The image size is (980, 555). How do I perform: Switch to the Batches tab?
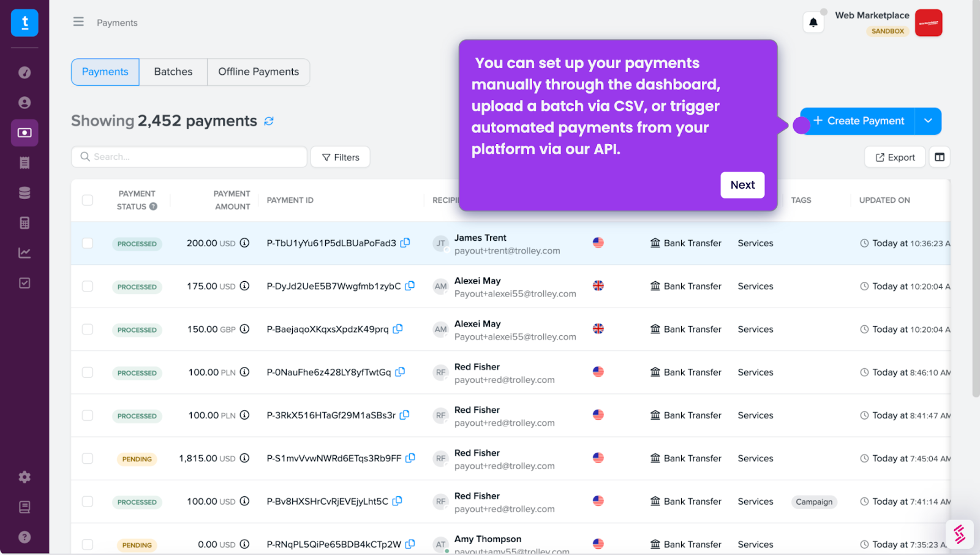click(173, 72)
